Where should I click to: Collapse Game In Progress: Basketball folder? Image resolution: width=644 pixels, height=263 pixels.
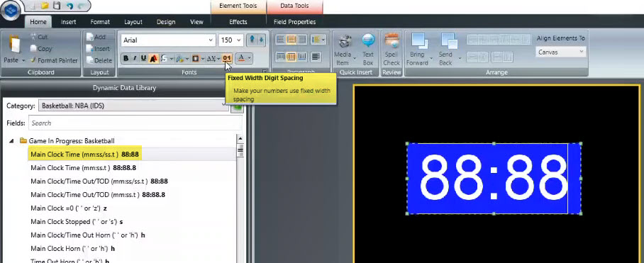tap(11, 141)
